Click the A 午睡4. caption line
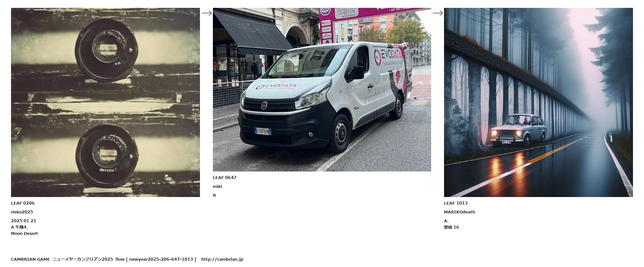 pos(20,227)
